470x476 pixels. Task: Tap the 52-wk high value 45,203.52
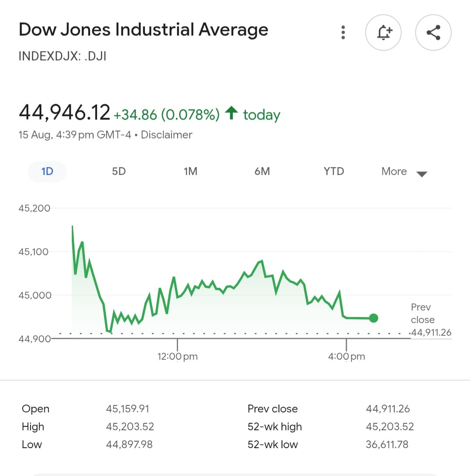click(x=390, y=427)
